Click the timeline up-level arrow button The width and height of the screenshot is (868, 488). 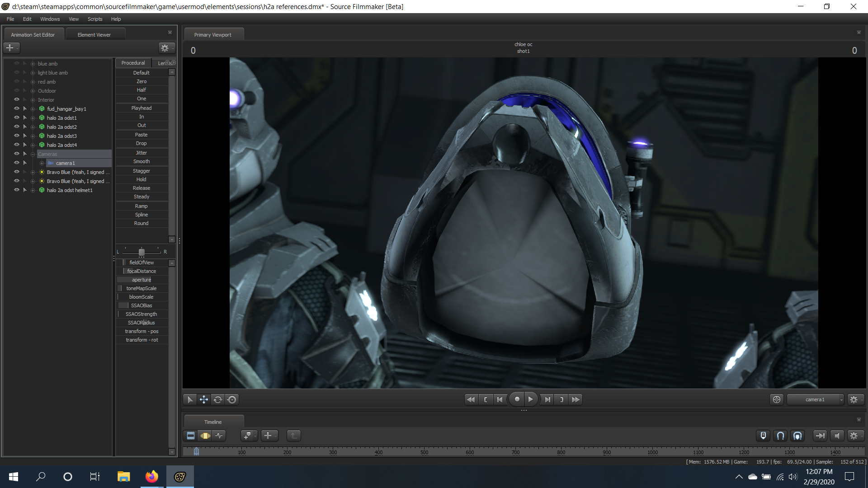[293, 436]
